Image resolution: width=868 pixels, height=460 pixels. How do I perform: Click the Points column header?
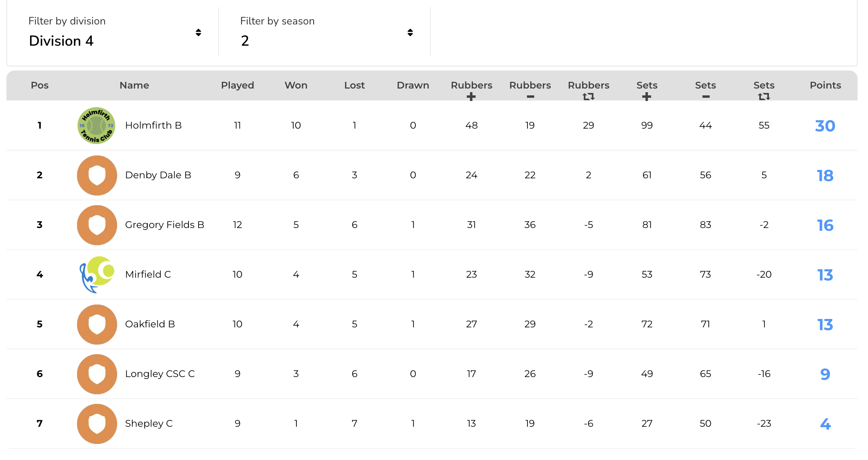tap(825, 85)
